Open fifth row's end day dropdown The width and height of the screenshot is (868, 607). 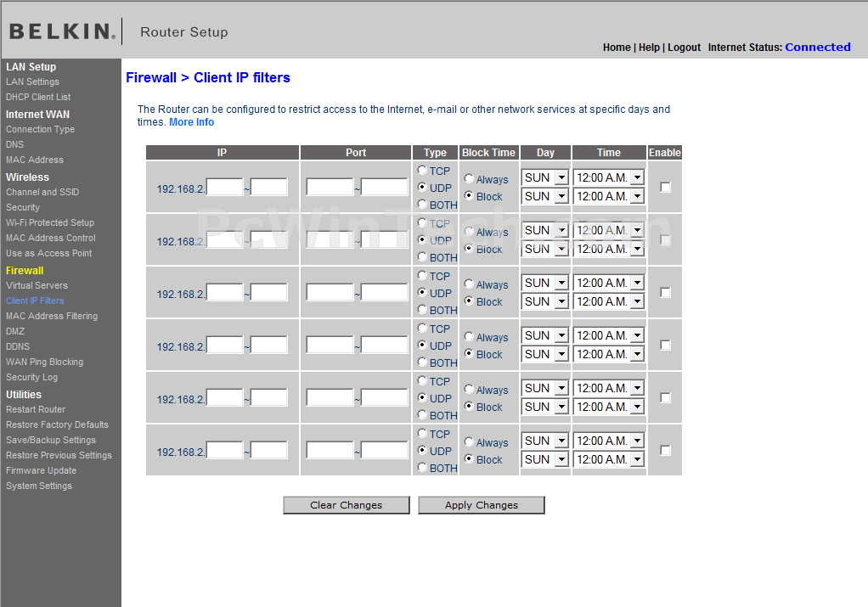[545, 407]
